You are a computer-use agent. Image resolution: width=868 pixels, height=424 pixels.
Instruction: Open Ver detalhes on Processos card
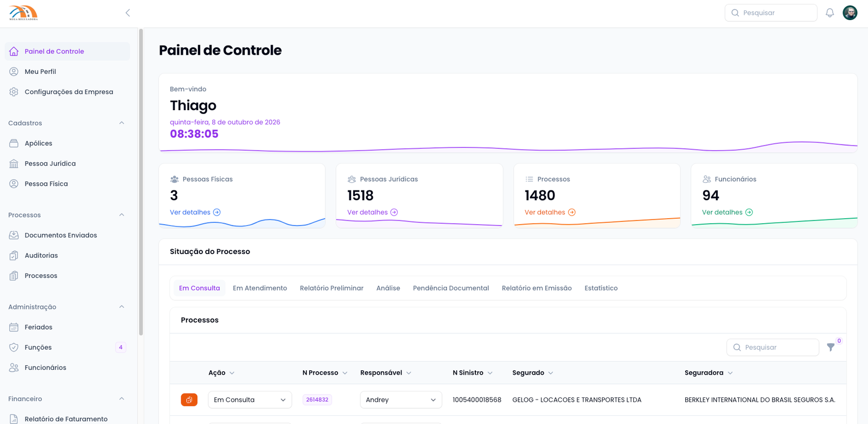pos(550,212)
